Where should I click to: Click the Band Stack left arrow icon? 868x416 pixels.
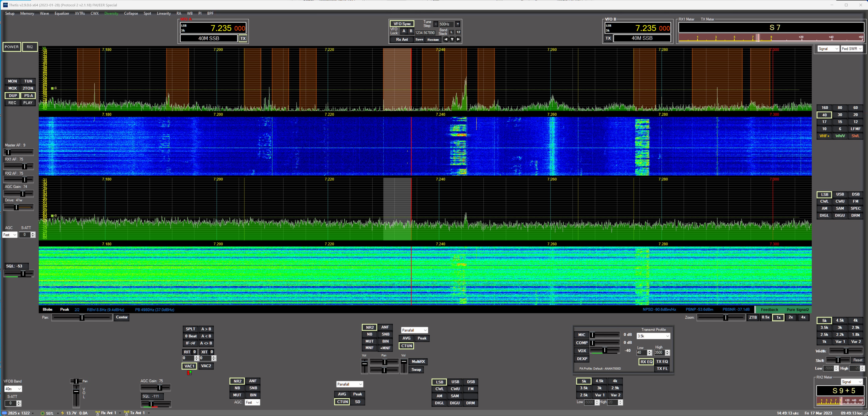[446, 39]
